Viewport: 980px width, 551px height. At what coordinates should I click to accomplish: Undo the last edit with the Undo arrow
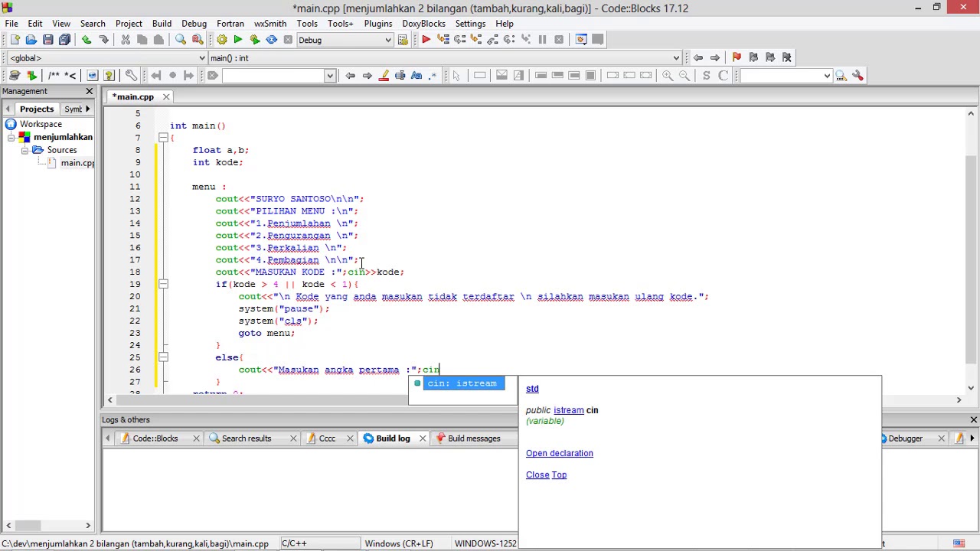tap(87, 40)
